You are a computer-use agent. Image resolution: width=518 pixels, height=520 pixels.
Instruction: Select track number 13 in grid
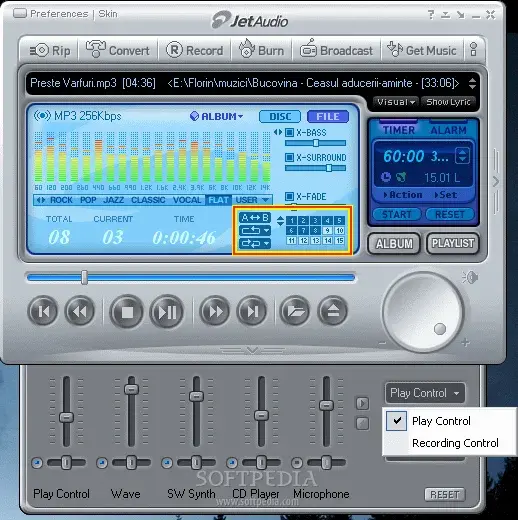[x=315, y=240]
